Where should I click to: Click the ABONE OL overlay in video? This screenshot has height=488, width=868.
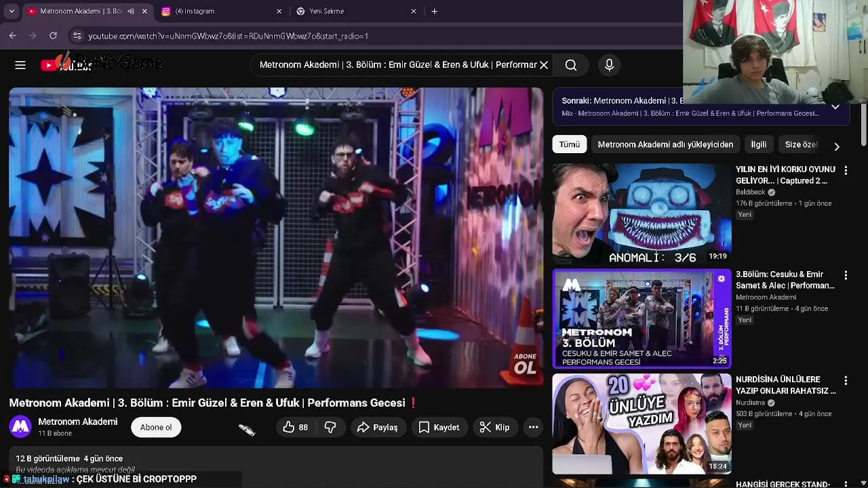tap(525, 365)
